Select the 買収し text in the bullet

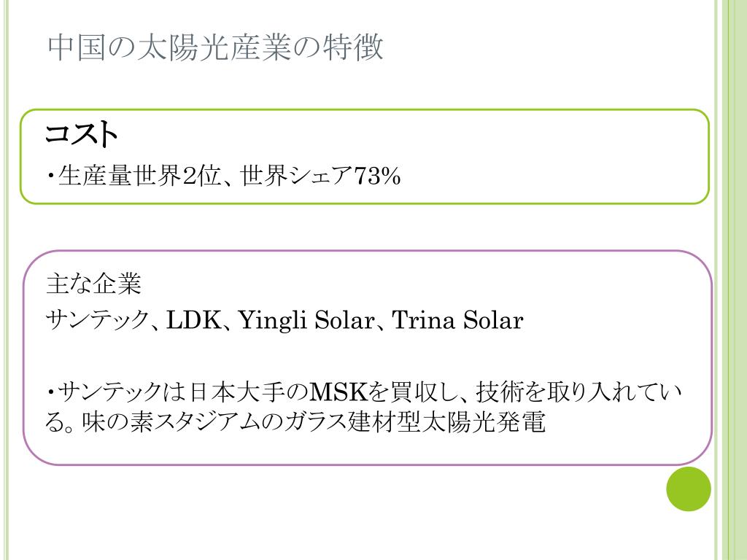point(425,392)
